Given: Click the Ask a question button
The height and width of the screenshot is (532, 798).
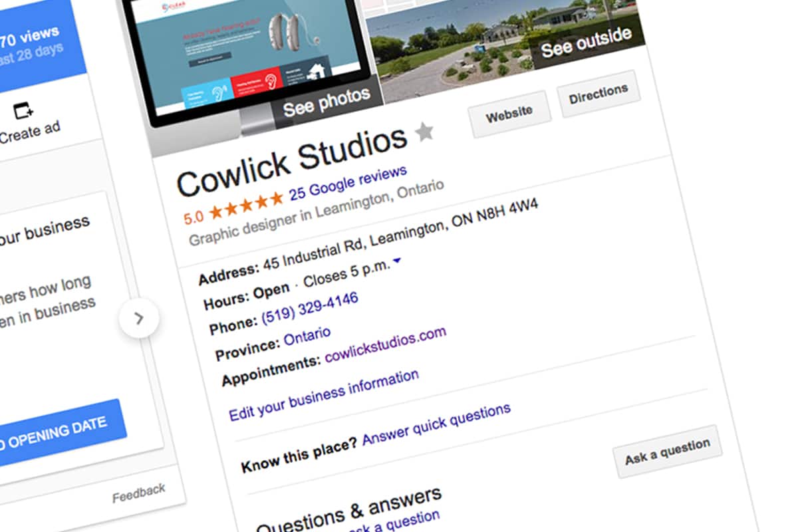Looking at the screenshot, I should click(x=667, y=451).
